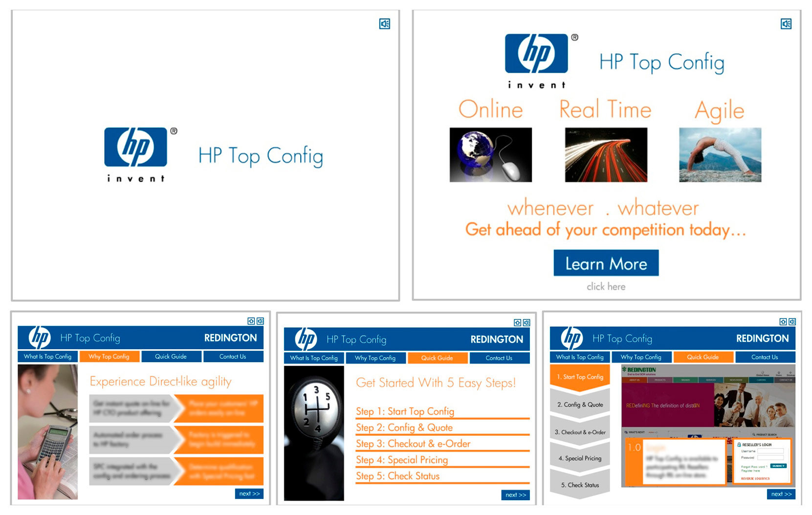
Task: Toggle sound icon on the sidebar steps screen
Action: [792, 322]
